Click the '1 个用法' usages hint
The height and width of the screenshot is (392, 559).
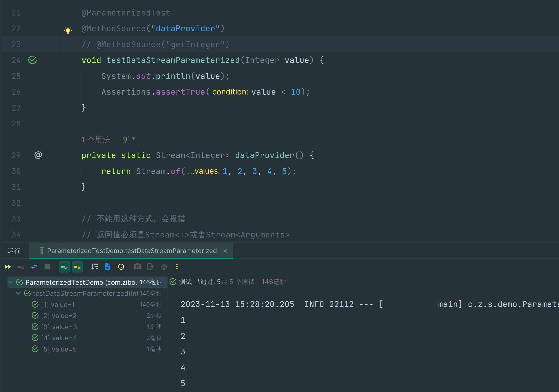click(96, 140)
